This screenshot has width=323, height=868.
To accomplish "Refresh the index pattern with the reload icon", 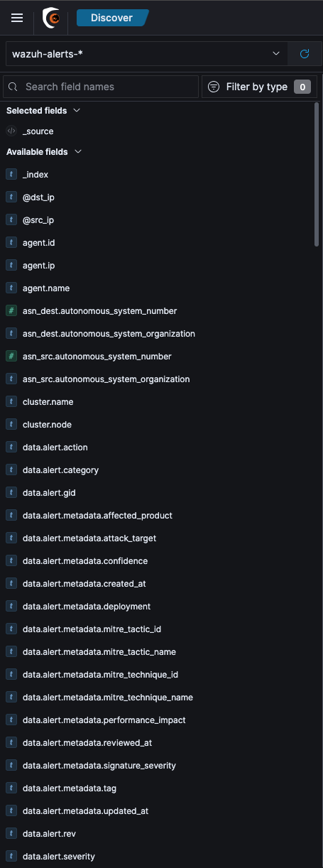I will click(x=305, y=53).
